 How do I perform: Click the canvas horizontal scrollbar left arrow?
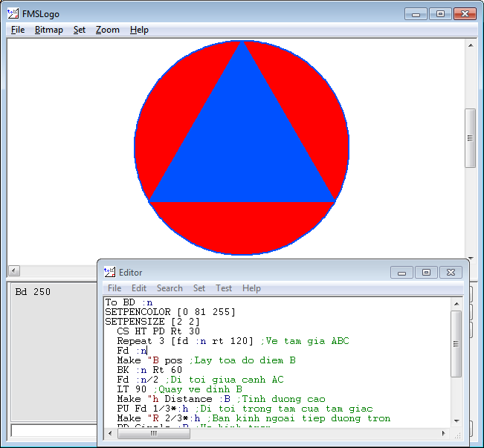[x=13, y=271]
